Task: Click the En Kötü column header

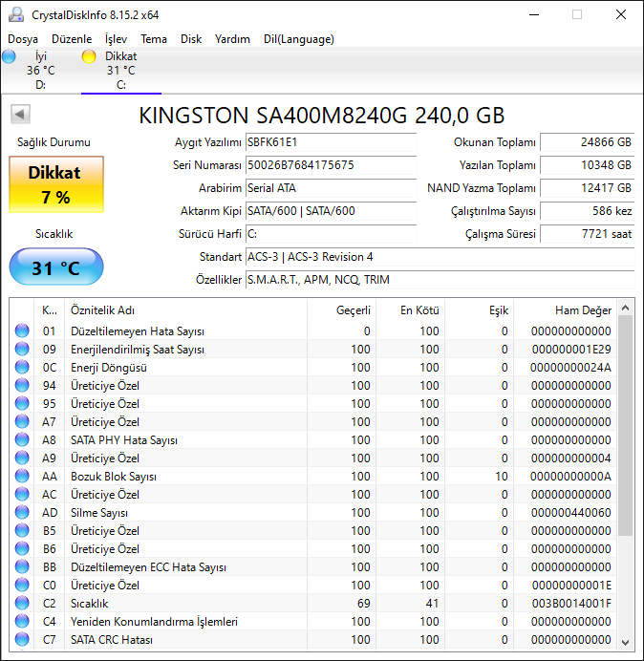Action: [x=410, y=310]
